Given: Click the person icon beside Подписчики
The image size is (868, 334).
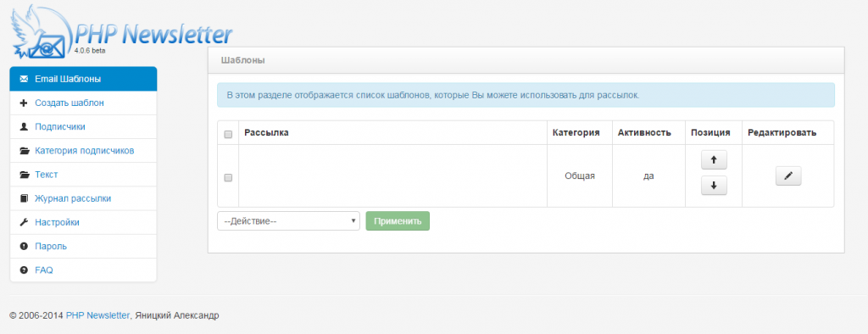Looking at the screenshot, I should coord(24,127).
